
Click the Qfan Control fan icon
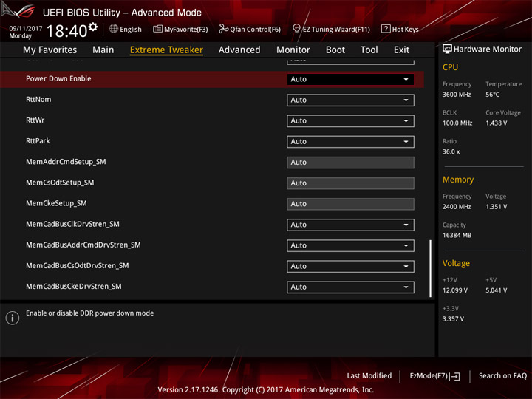(223, 29)
